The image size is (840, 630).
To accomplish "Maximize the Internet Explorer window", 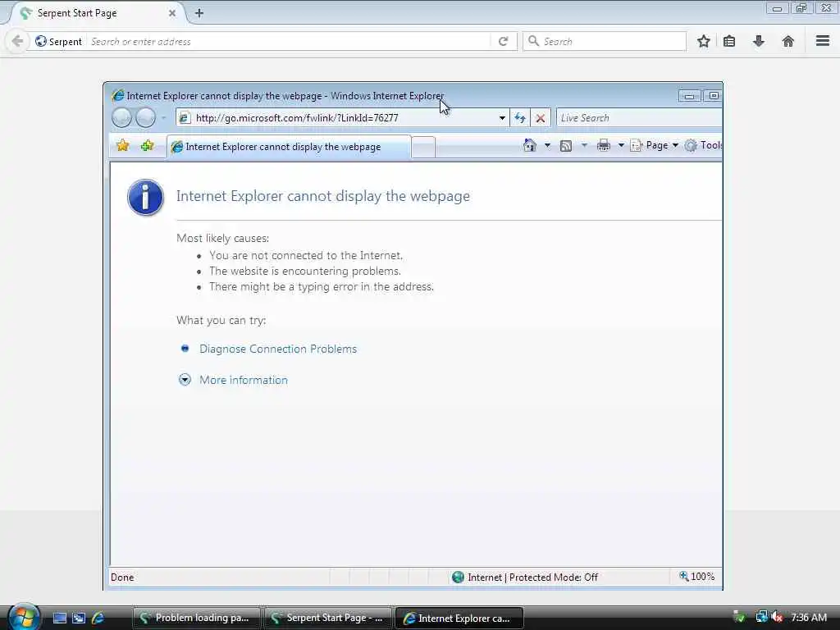I will pos(713,96).
